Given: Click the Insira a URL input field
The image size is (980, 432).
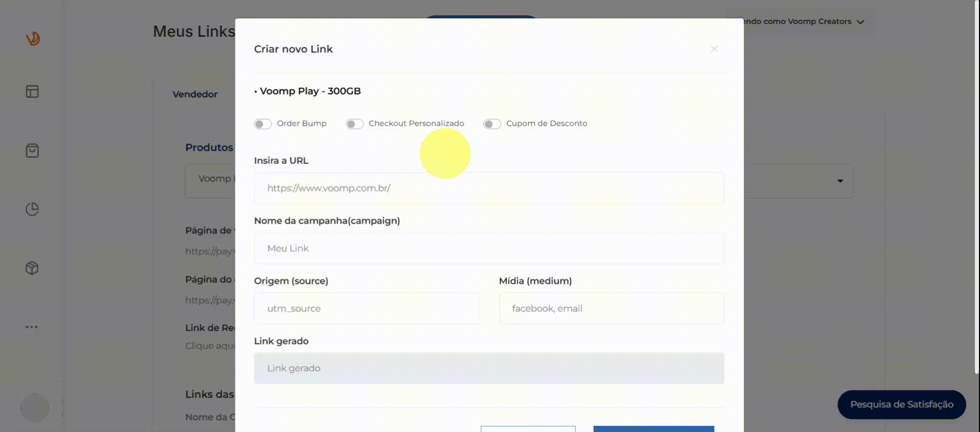Looking at the screenshot, I should coord(489,188).
